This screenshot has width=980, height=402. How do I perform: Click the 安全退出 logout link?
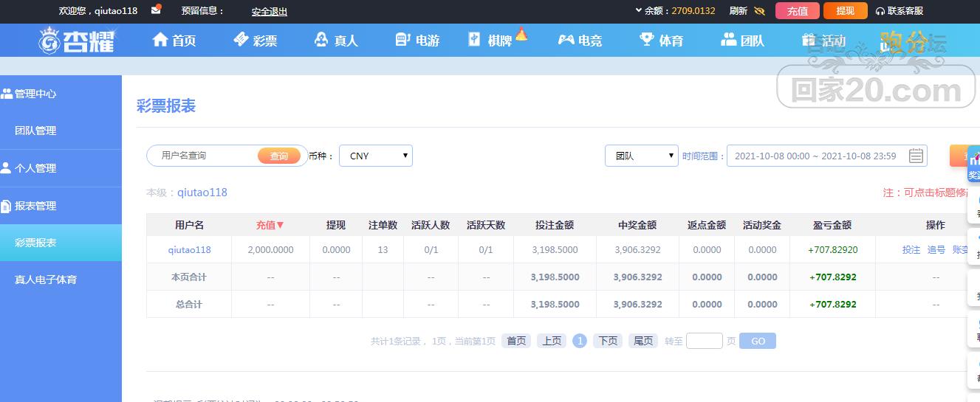click(270, 12)
